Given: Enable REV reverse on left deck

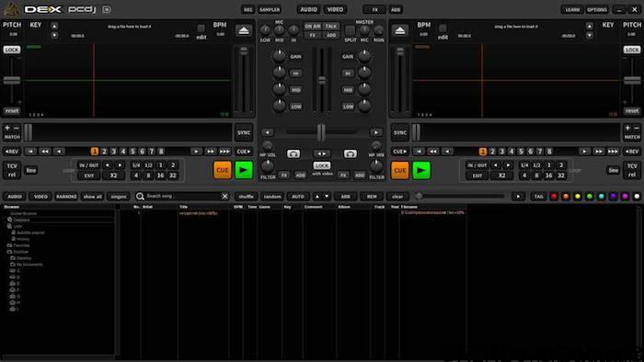Looking at the screenshot, I should coord(11,152).
